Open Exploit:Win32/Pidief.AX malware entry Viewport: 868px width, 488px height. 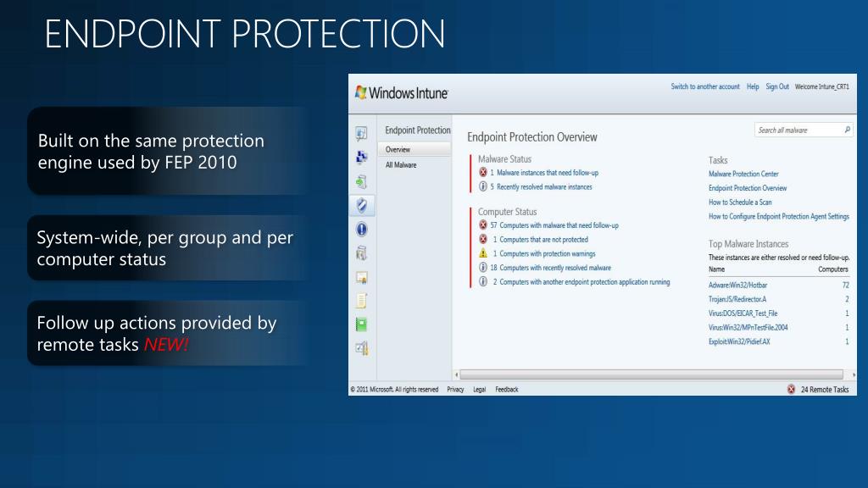739,342
